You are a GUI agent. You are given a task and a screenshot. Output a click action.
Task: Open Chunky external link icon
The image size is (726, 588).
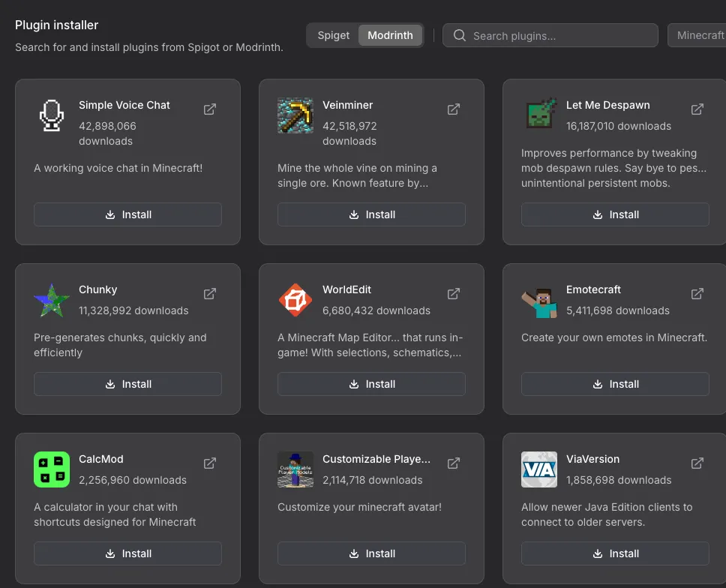coord(210,293)
